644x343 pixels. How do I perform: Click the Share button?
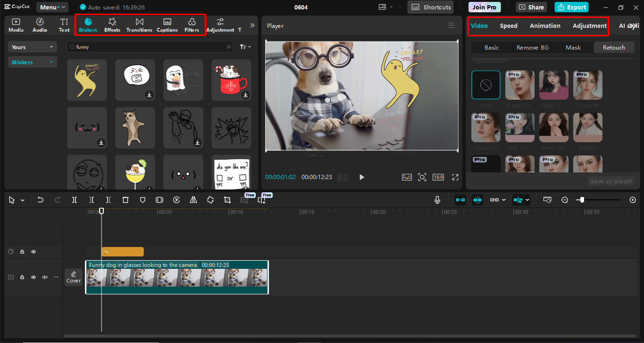pos(531,7)
